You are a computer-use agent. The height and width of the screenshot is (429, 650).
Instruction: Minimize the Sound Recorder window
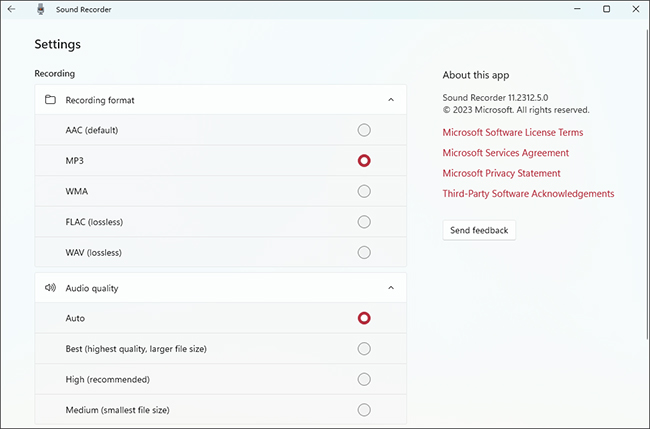[577, 9]
